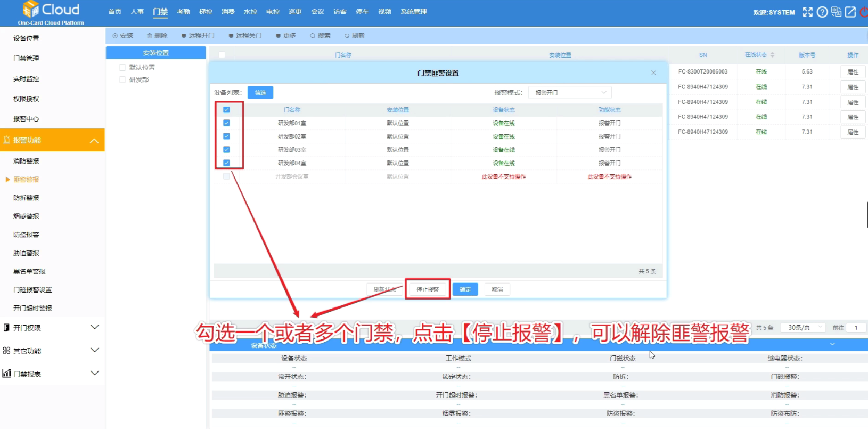Check the 研发部 tree checkbox
This screenshot has width=868, height=429.
(x=122, y=79)
